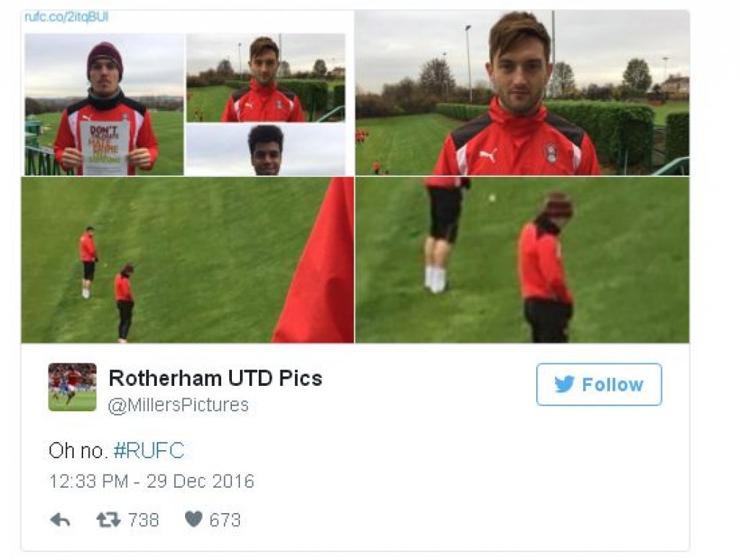Open the rufc.co/2itqBUI link
Viewport: 740px width, 560px height.
tap(66, 17)
